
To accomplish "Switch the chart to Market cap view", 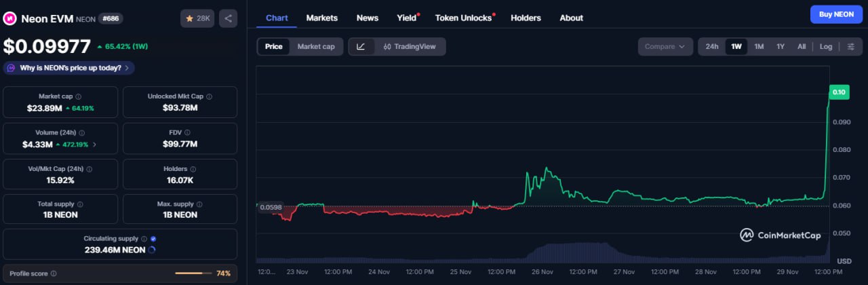I will tap(315, 46).
